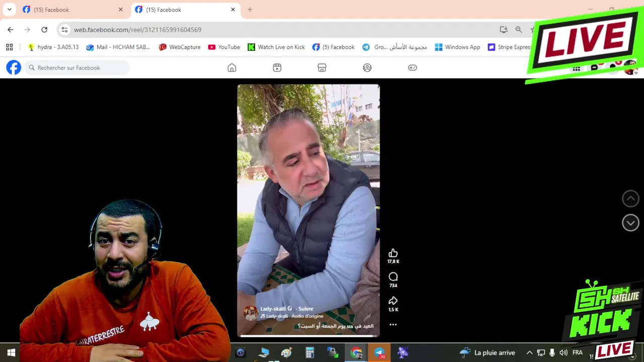Image resolution: width=644 pixels, height=362 pixels.
Task: Open the Facebook Video section icon
Action: [277, 67]
